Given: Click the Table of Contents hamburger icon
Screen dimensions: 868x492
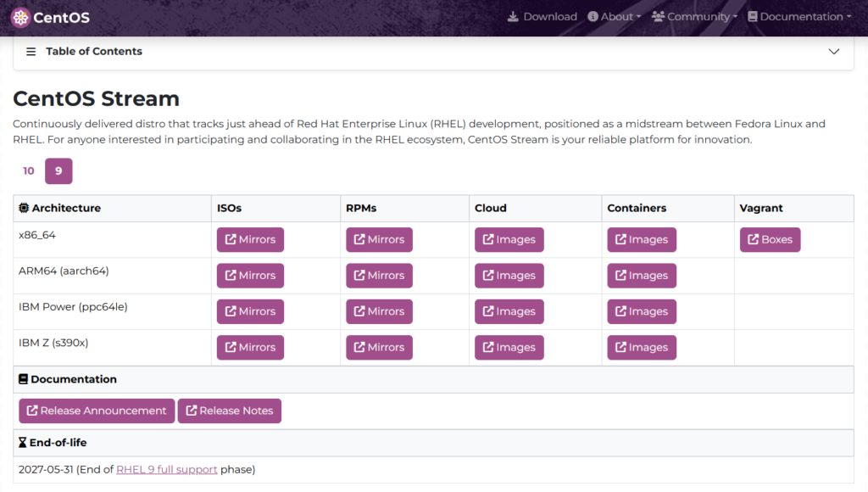Looking at the screenshot, I should point(31,52).
